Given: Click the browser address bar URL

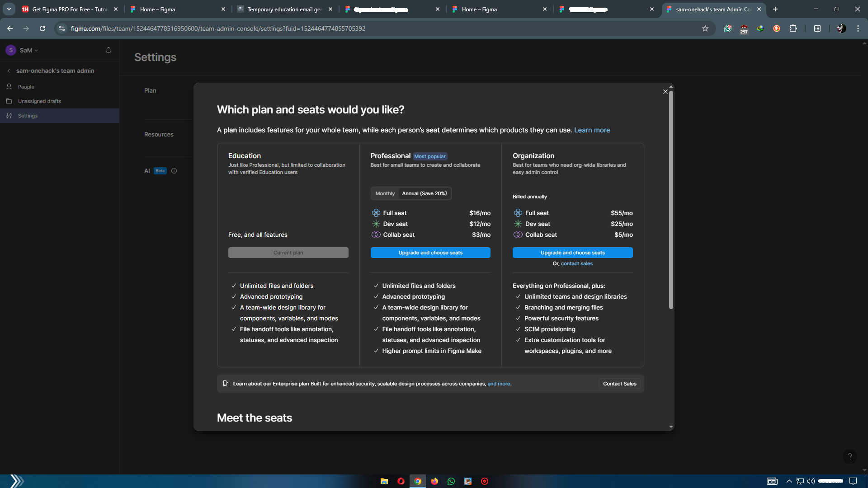Looking at the screenshot, I should coord(218,28).
